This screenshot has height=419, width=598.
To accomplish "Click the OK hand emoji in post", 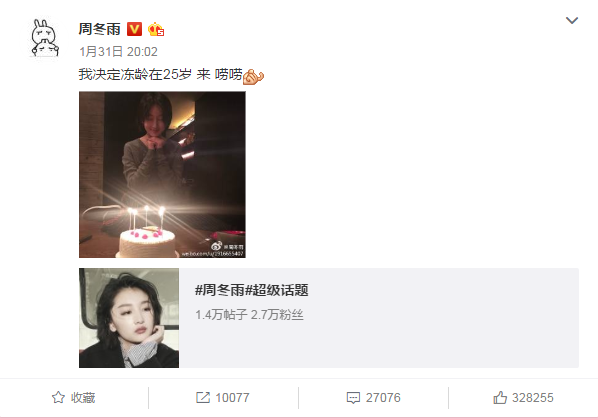I will click(253, 77).
